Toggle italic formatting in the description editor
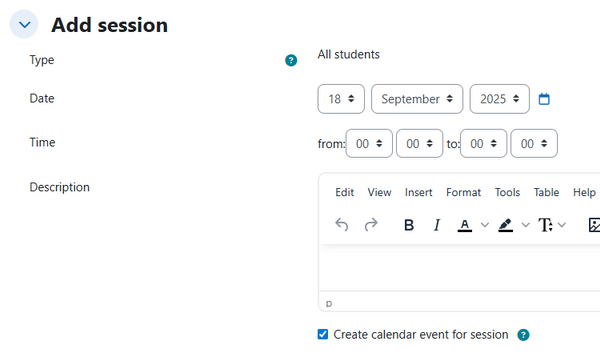600x361 pixels. (x=437, y=225)
